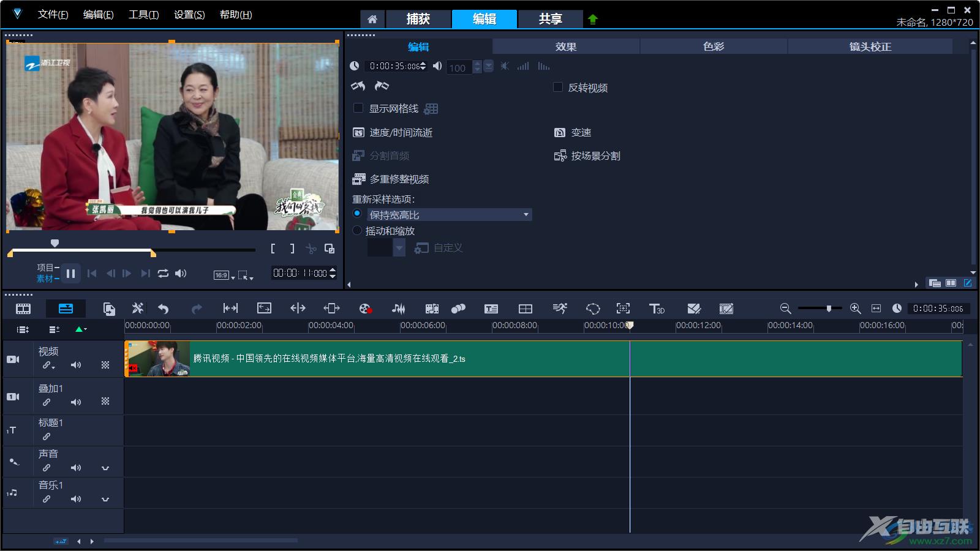Pause the preview playback
Screen dimensions: 980x551
click(x=70, y=274)
